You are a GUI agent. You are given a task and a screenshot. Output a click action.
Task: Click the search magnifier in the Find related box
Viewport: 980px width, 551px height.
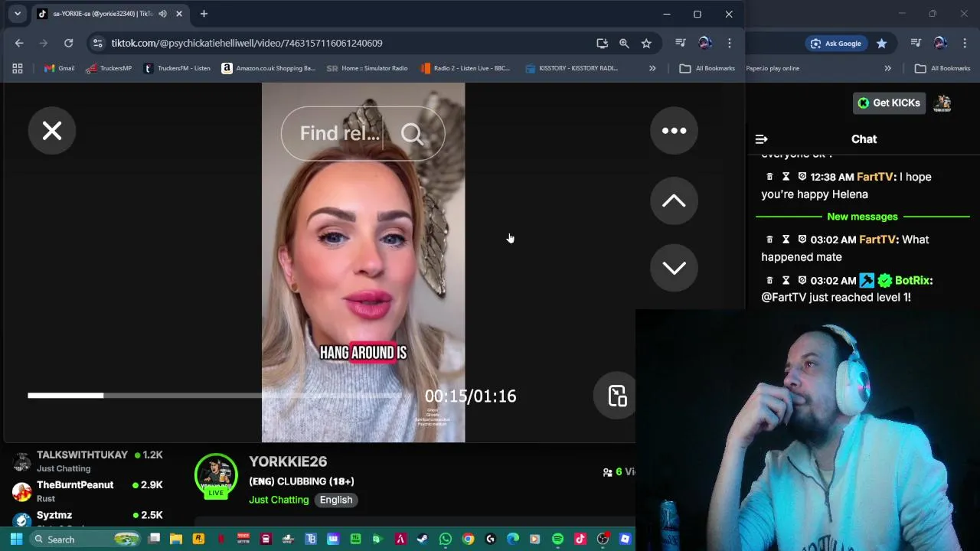coord(412,134)
